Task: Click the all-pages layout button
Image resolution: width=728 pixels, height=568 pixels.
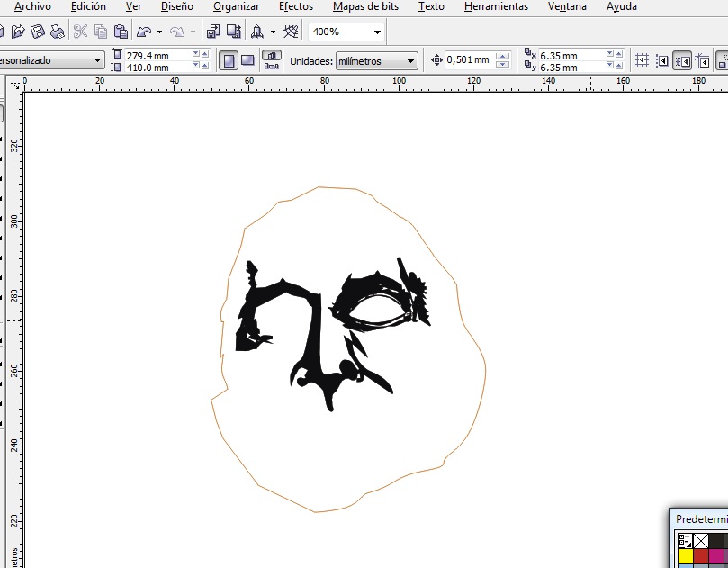Action: (272, 55)
